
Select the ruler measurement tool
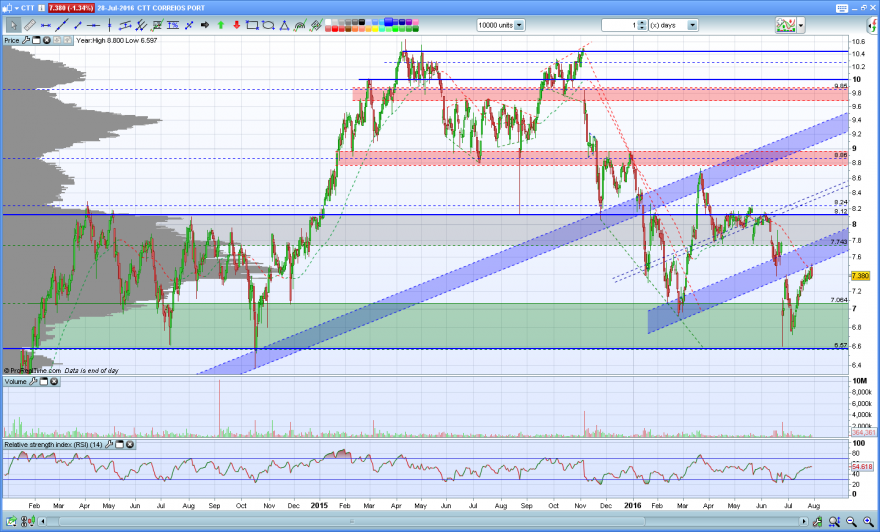tap(30, 25)
